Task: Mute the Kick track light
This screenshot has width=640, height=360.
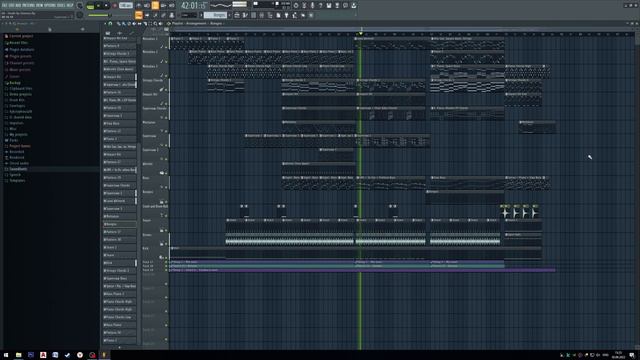Action: 166,258
